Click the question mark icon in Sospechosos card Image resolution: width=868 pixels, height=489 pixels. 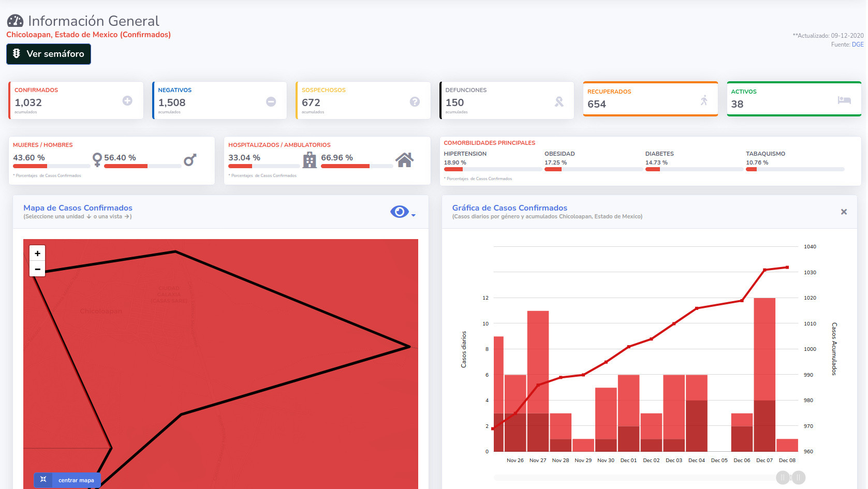pyautogui.click(x=415, y=102)
